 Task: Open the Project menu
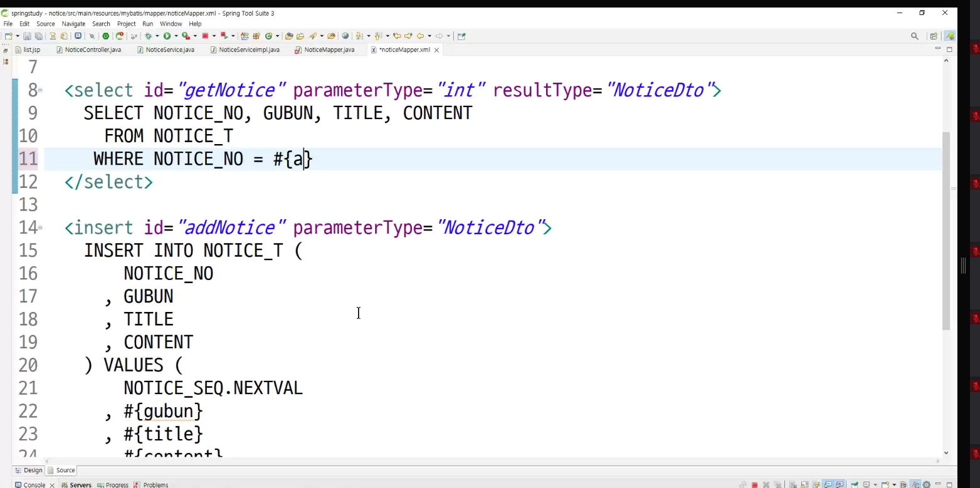(x=127, y=24)
